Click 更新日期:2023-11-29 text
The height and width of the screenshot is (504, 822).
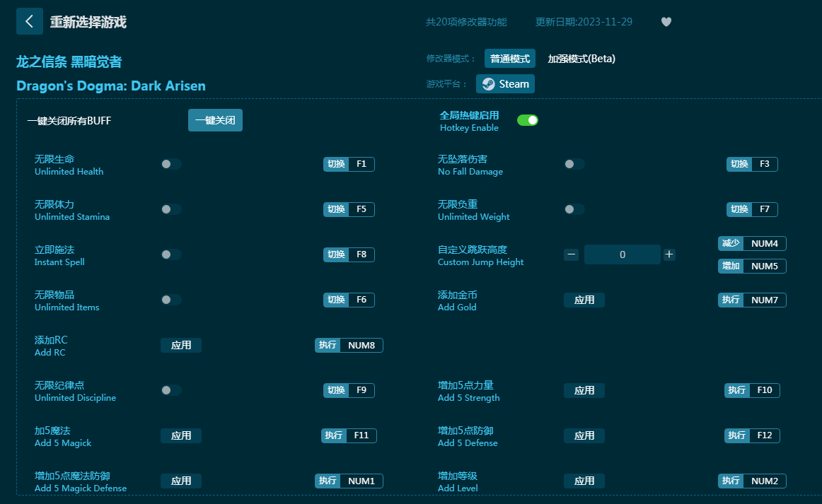coord(584,22)
